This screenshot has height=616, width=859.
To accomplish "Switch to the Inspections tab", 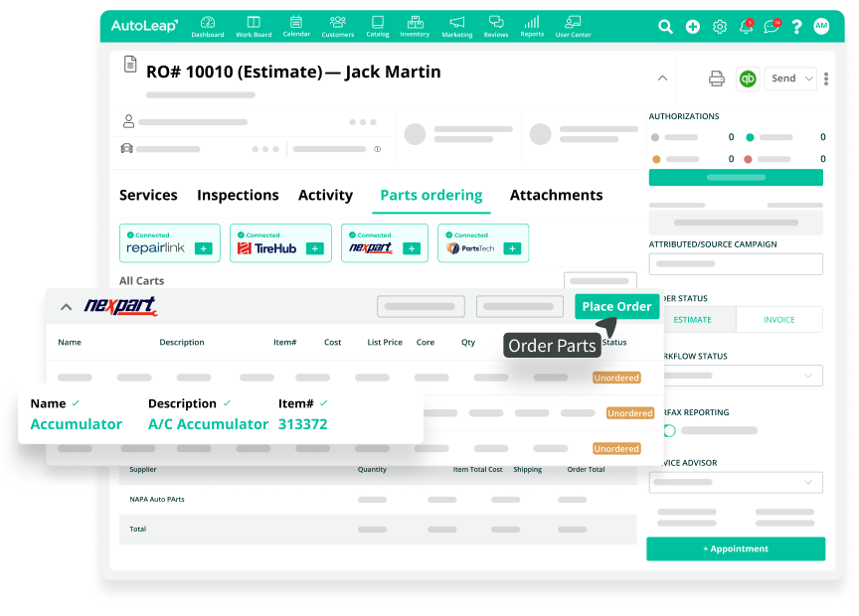I will [238, 195].
